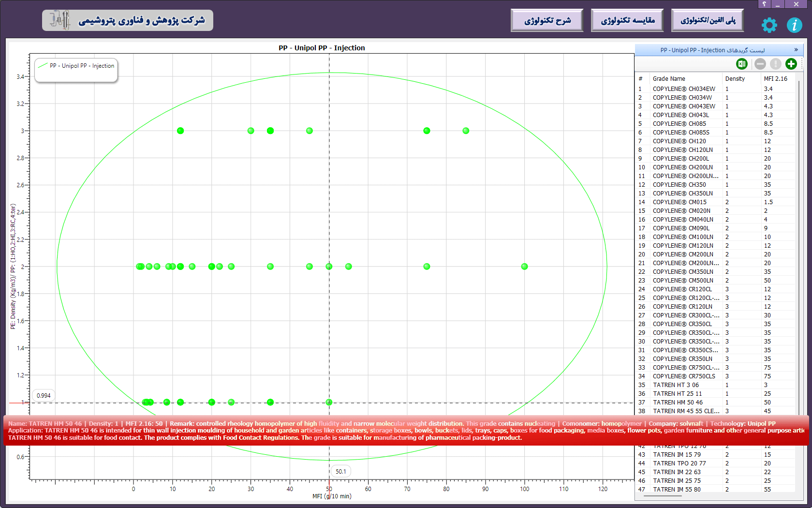Click the data point at MFI 30, density 3
Viewport: 812px width, 508px height.
[251, 131]
